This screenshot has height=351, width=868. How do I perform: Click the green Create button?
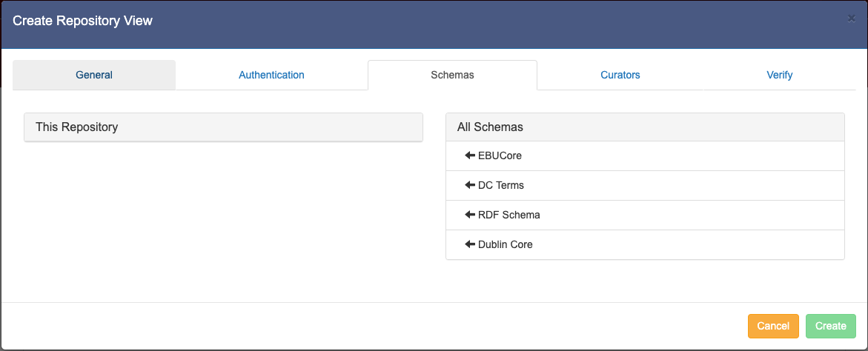click(830, 326)
